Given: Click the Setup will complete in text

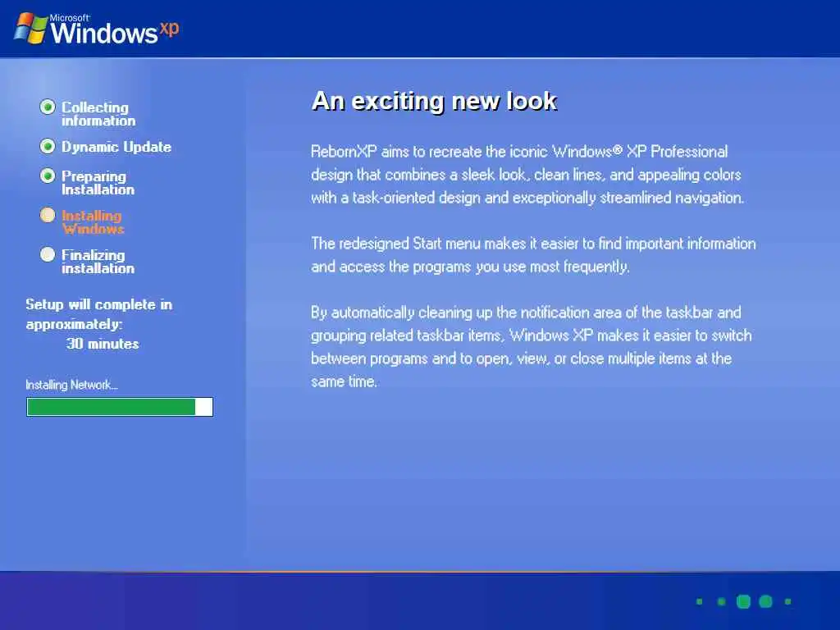Looking at the screenshot, I should pyautogui.click(x=99, y=304).
